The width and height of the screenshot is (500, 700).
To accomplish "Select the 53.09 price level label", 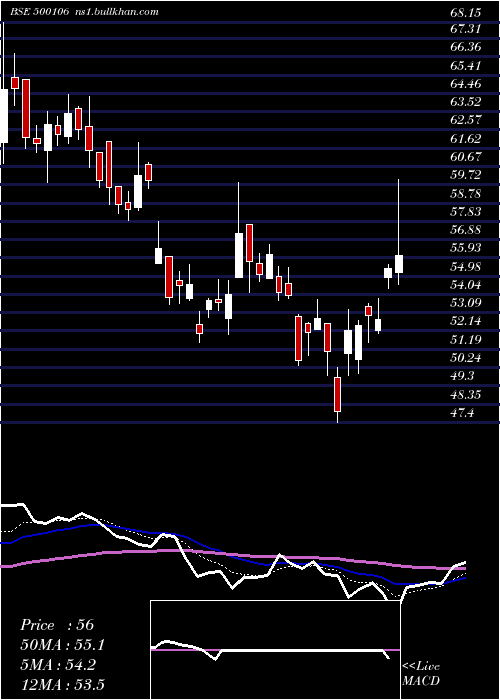I will click(x=466, y=303).
